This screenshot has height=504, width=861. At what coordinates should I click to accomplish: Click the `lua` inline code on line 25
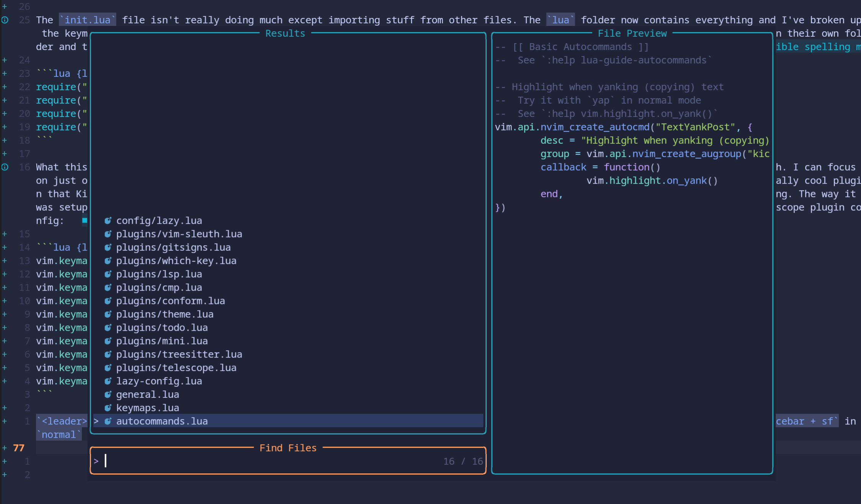tap(561, 20)
